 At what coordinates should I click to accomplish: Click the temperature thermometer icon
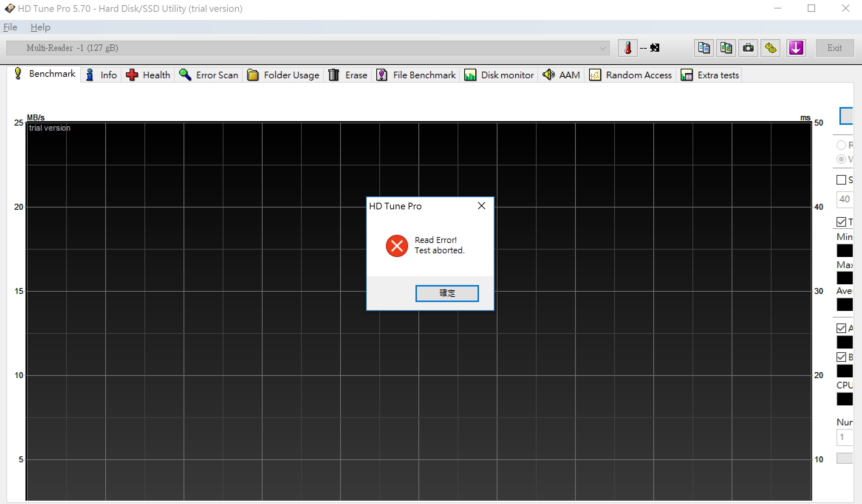pyautogui.click(x=627, y=48)
